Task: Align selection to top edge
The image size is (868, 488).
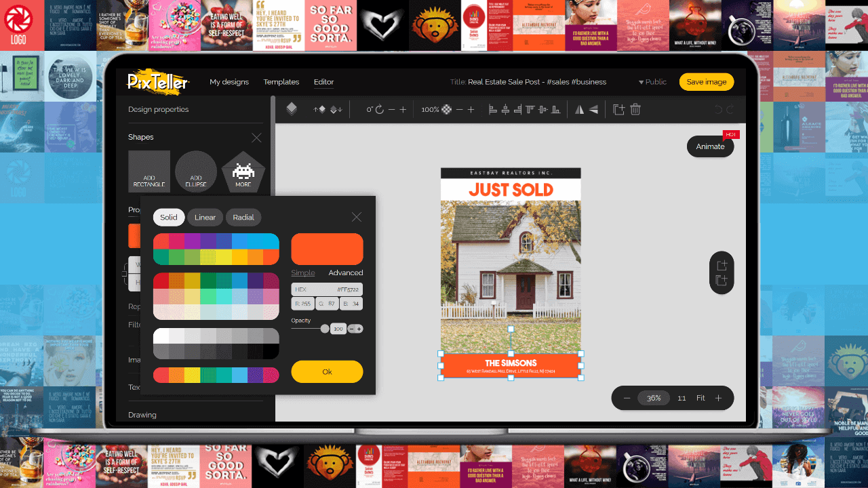Action: click(x=530, y=109)
